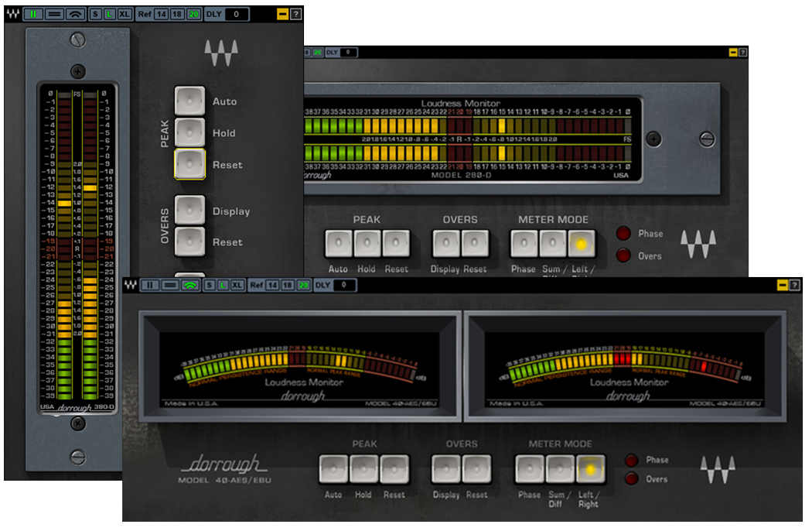Choose Ref 20 in 280-D window toolbar
Image resolution: width=812 pixels, height=531 pixels.
[317, 53]
